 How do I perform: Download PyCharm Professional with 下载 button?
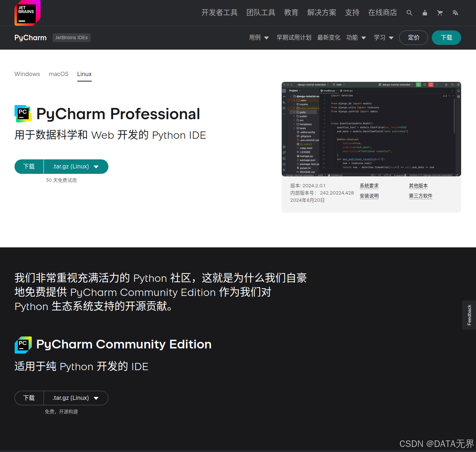coord(29,167)
